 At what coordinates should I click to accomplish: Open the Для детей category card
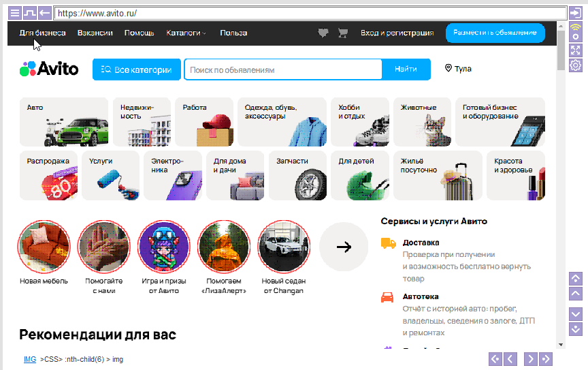[360, 175]
